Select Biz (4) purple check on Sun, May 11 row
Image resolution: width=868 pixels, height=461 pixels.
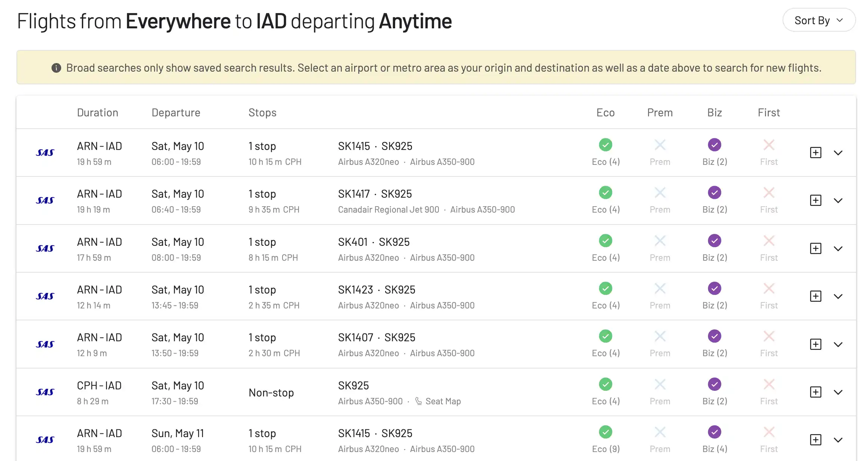tap(714, 432)
